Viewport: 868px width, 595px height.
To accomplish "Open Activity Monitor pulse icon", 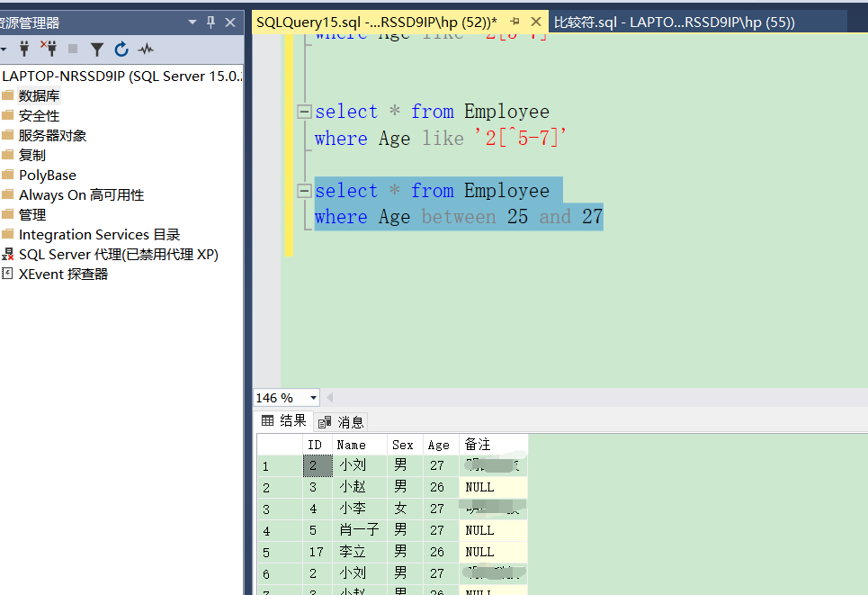I will (146, 50).
